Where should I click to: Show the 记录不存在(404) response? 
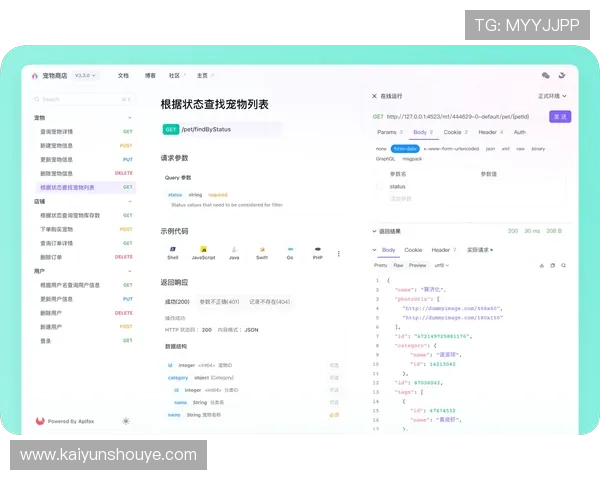pos(269,302)
